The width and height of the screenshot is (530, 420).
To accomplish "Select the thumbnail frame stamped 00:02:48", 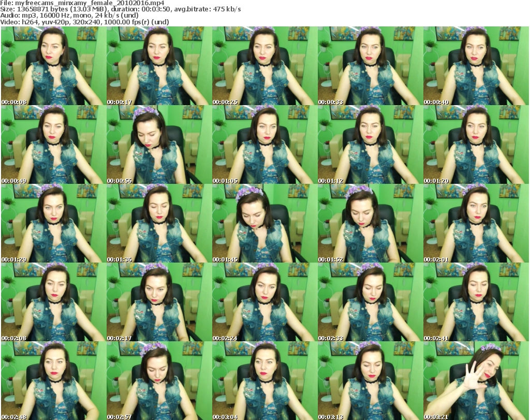I will click(x=53, y=381).
